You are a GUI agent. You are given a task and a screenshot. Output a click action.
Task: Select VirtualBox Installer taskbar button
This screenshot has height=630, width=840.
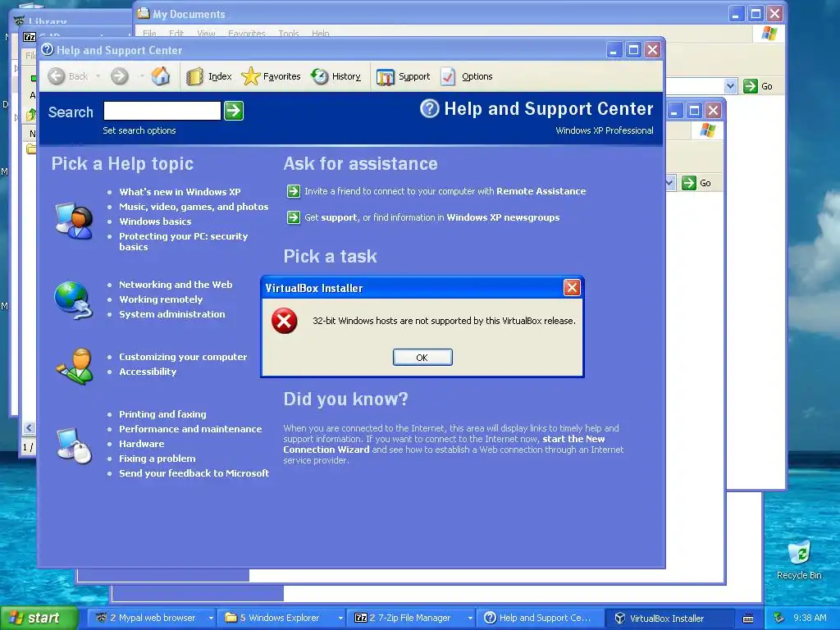pos(669,618)
